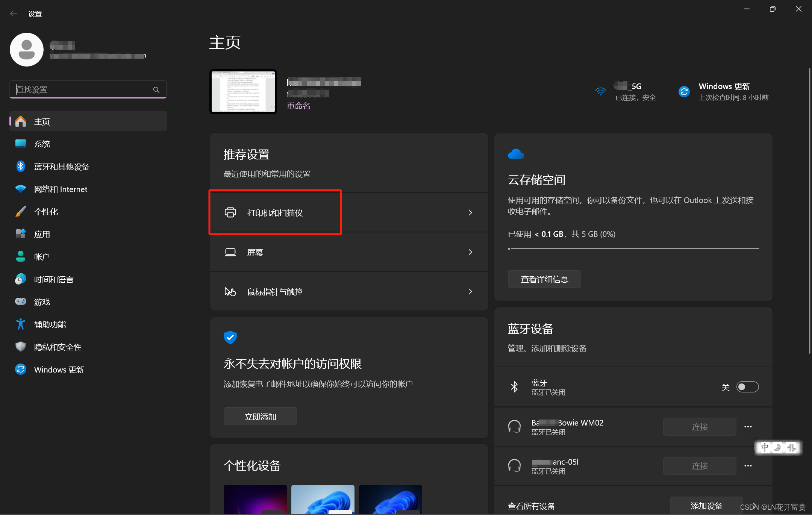Image resolution: width=812 pixels, height=515 pixels.
Task: Click the OneDrive cloud icon
Action: click(x=516, y=154)
